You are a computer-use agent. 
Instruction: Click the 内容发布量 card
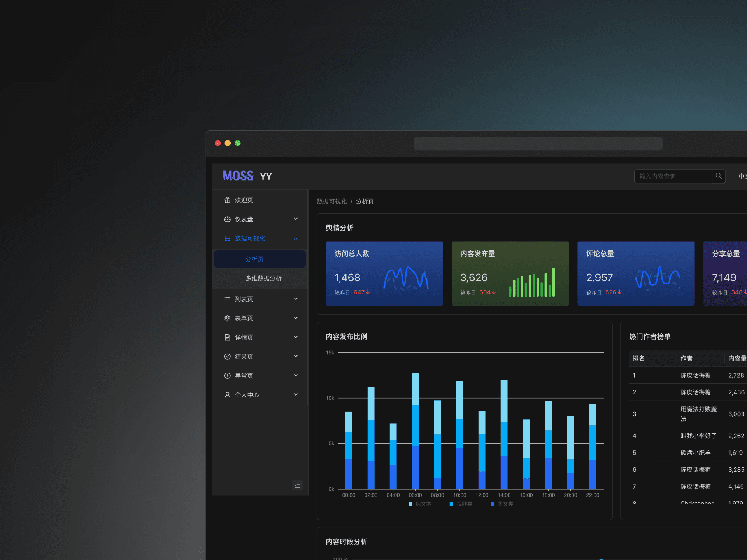coord(510,273)
